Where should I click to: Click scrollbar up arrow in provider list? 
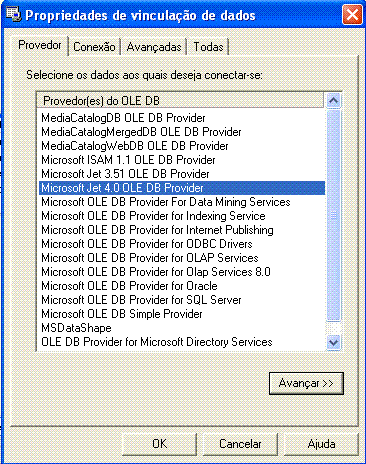333,100
